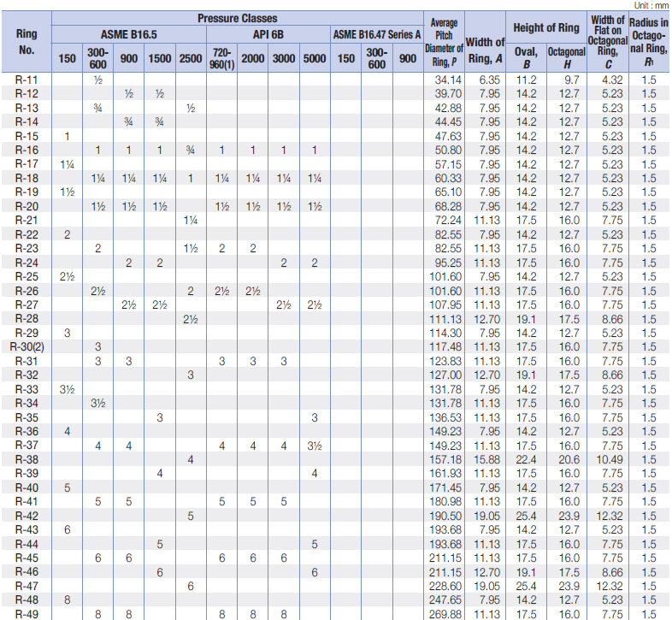
Task: Select pitch diameter 50.80 in R-16 row
Action: tap(448, 150)
